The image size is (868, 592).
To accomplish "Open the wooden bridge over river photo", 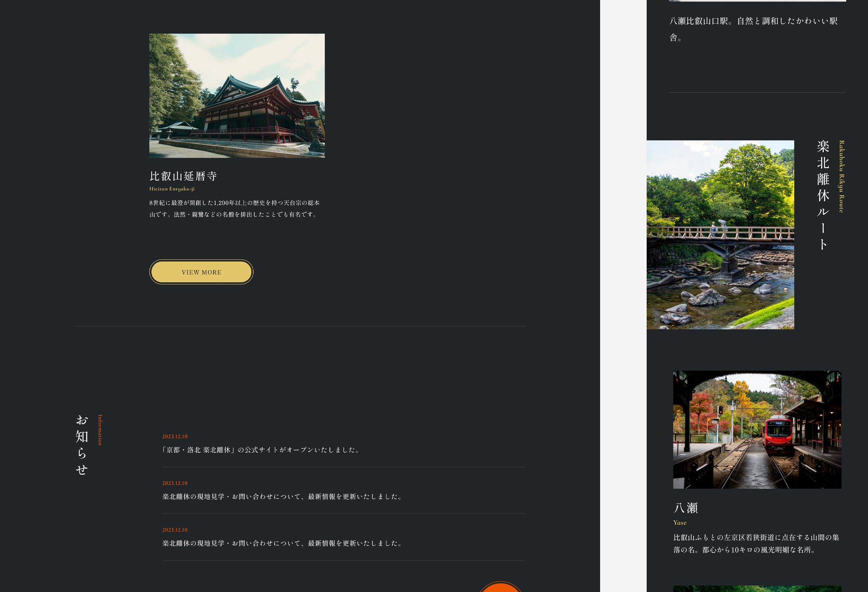I will point(720,235).
